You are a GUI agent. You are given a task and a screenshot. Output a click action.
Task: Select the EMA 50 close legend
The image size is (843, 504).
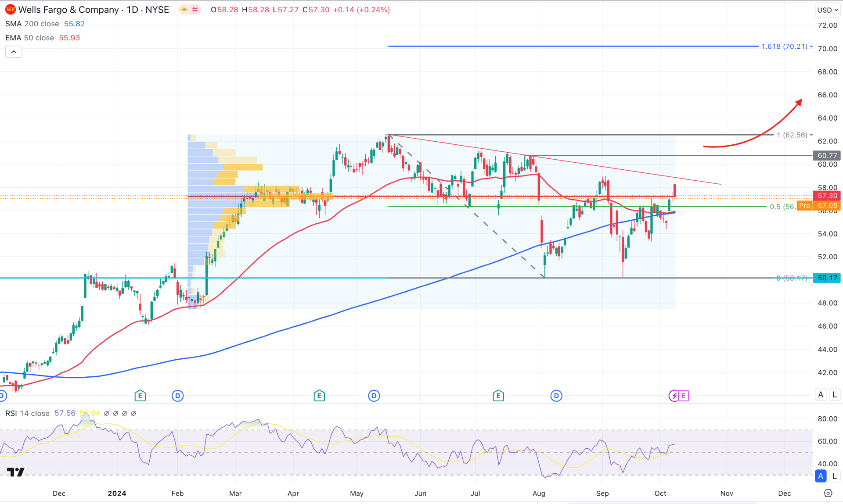coord(29,38)
